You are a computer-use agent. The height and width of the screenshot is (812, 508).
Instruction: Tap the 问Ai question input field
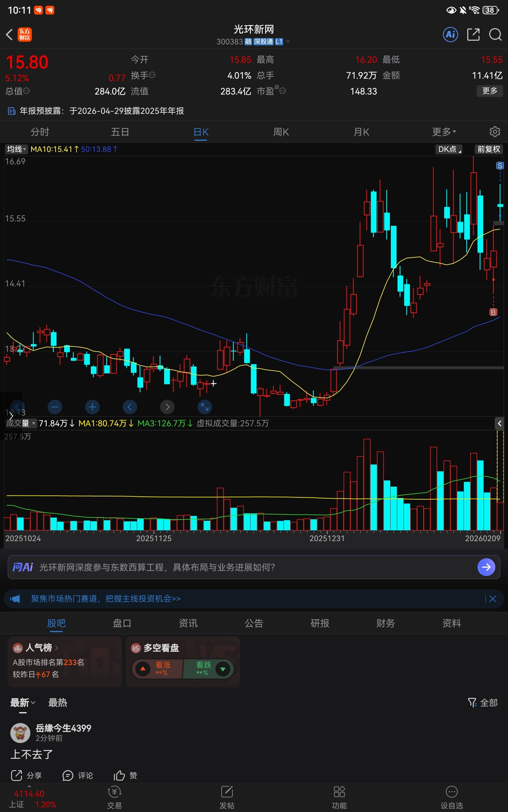coord(254,567)
